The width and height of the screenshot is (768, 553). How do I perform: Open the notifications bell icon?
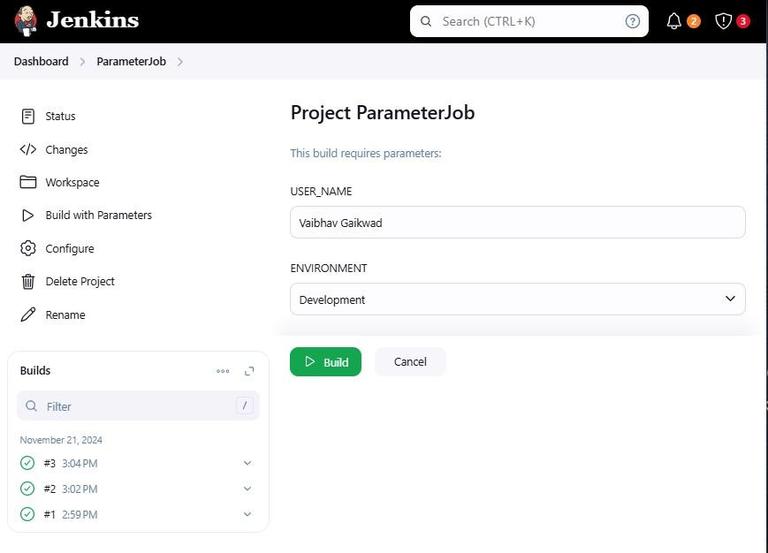[674, 21]
